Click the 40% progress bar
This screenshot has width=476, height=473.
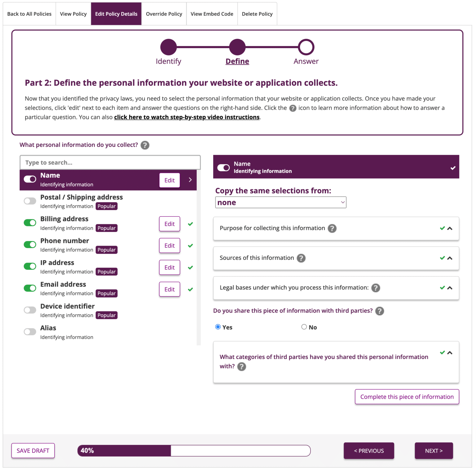(194, 451)
